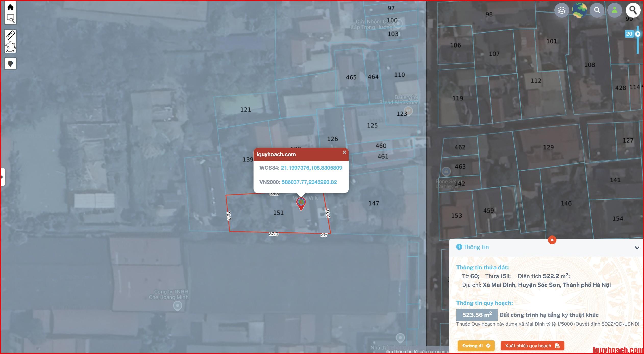Close the Thông tin panel with red X
The width and height of the screenshot is (644, 354).
point(552,240)
